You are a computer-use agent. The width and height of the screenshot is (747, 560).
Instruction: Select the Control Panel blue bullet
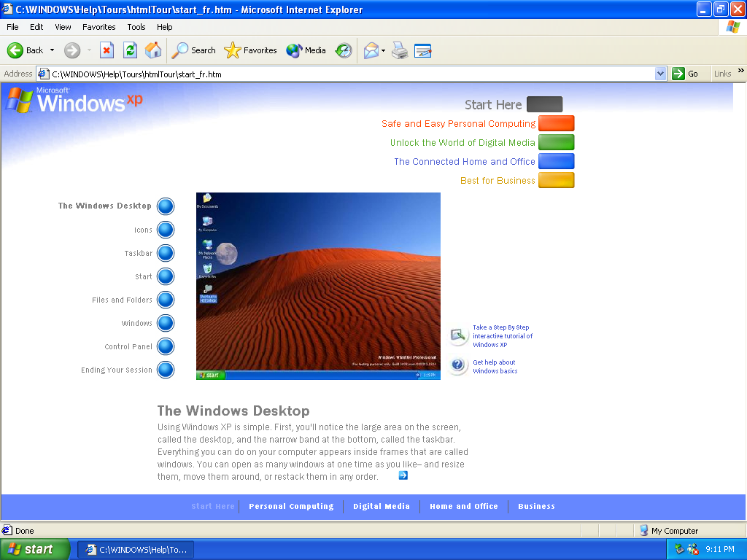point(166,346)
